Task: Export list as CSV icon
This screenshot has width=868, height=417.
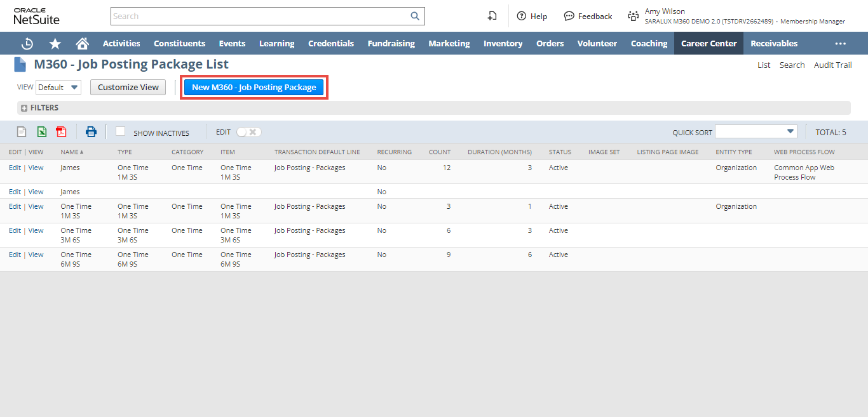Action: [x=22, y=132]
